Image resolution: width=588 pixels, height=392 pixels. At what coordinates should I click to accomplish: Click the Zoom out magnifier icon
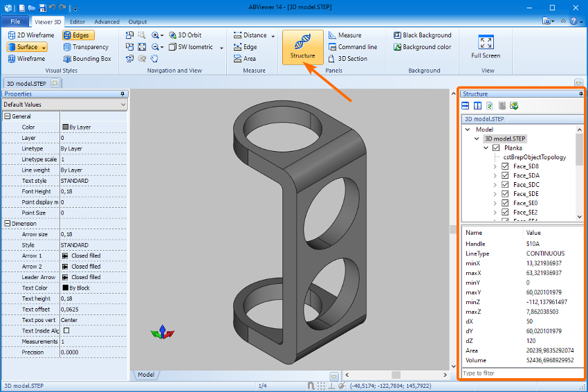coord(155,47)
